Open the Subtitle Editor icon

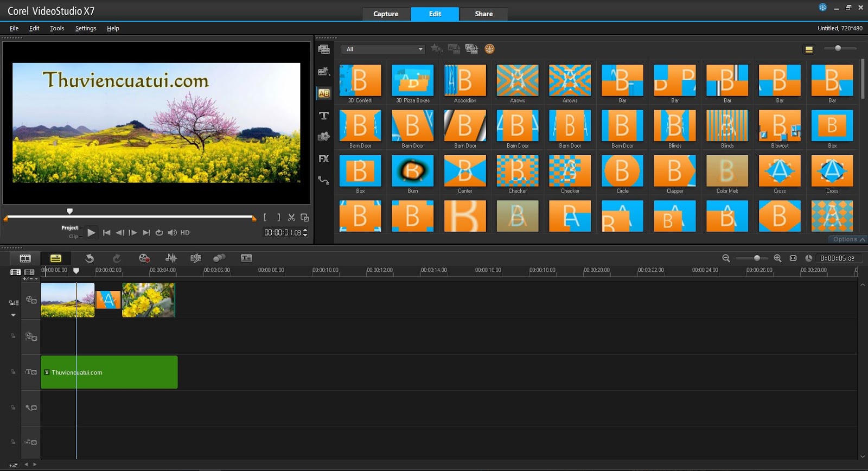tap(246, 258)
